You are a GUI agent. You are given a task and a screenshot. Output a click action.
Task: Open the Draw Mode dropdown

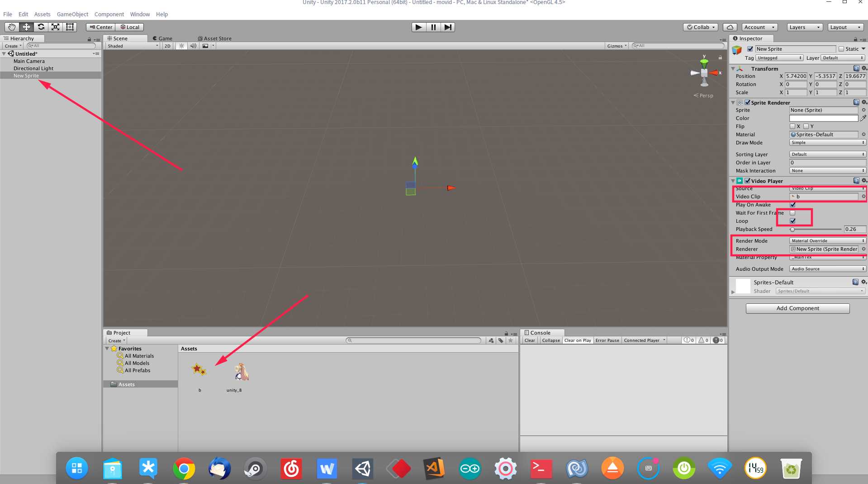click(x=828, y=143)
